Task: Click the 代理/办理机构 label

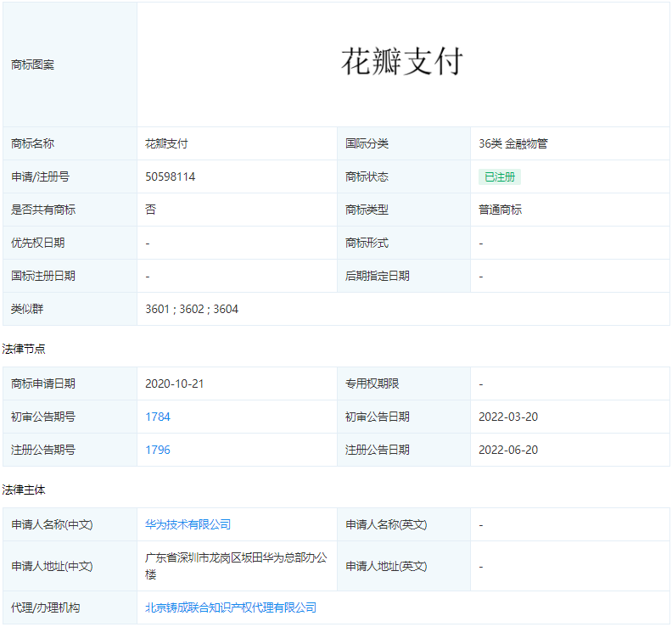Action: point(46,607)
